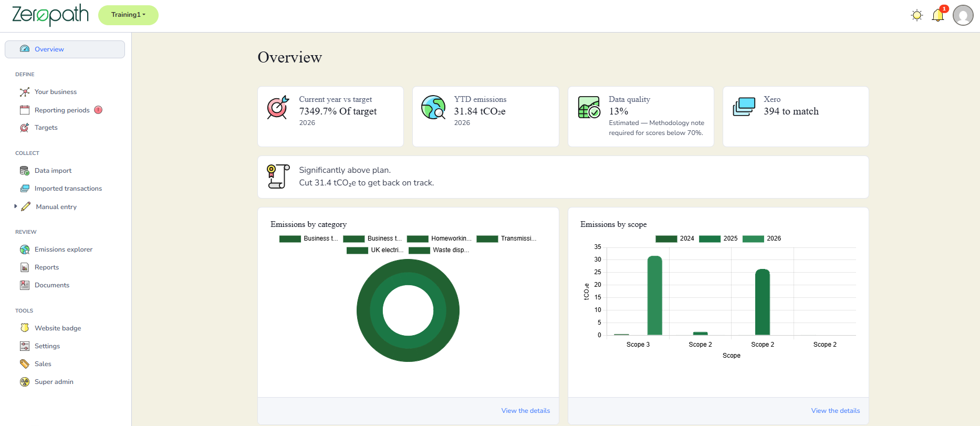Click the Website badge icon
Viewport: 980px width, 426px height.
(25, 328)
